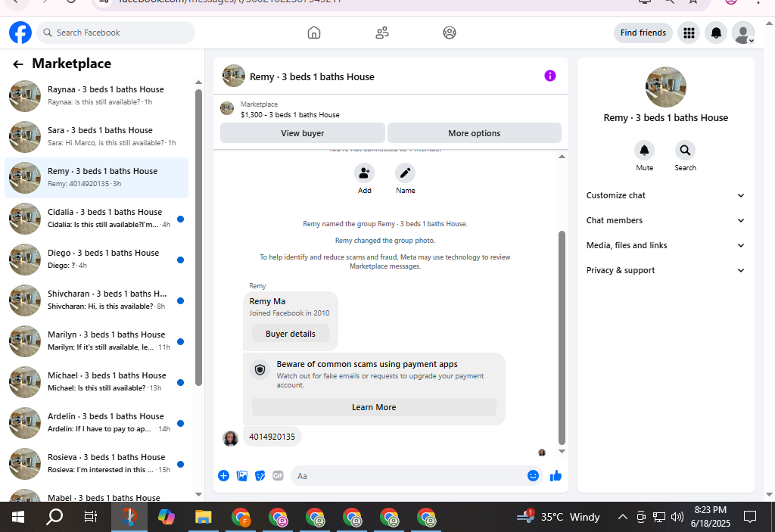Choose a GIF icon

279,476
